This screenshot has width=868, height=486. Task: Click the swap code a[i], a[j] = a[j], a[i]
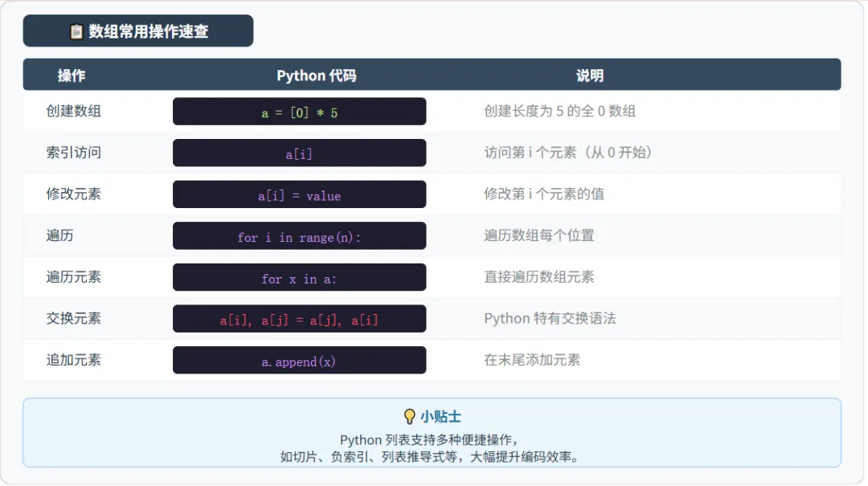tap(300, 319)
